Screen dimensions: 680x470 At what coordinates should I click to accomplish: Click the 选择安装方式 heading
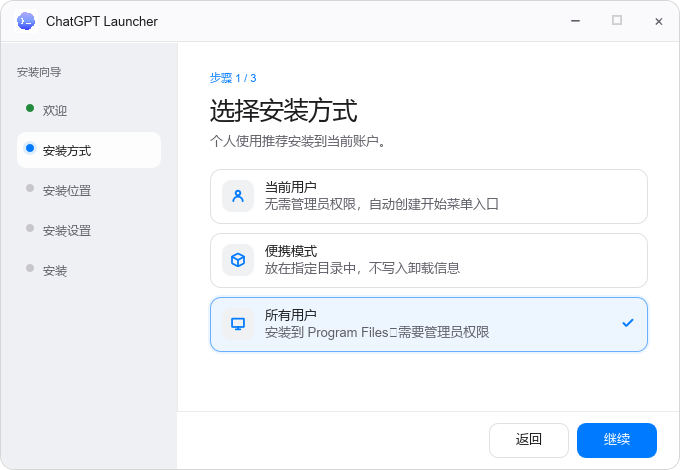[284, 110]
